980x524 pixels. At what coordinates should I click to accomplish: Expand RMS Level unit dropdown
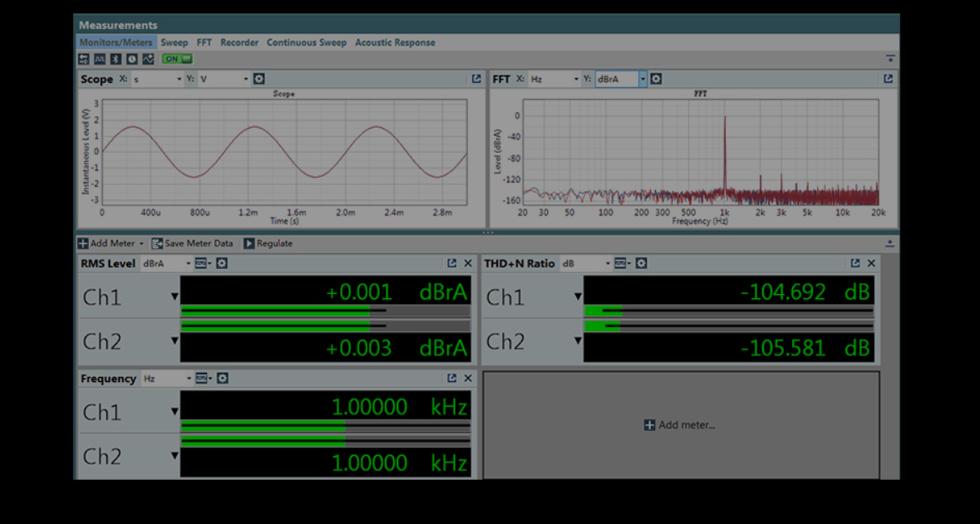pyautogui.click(x=189, y=263)
